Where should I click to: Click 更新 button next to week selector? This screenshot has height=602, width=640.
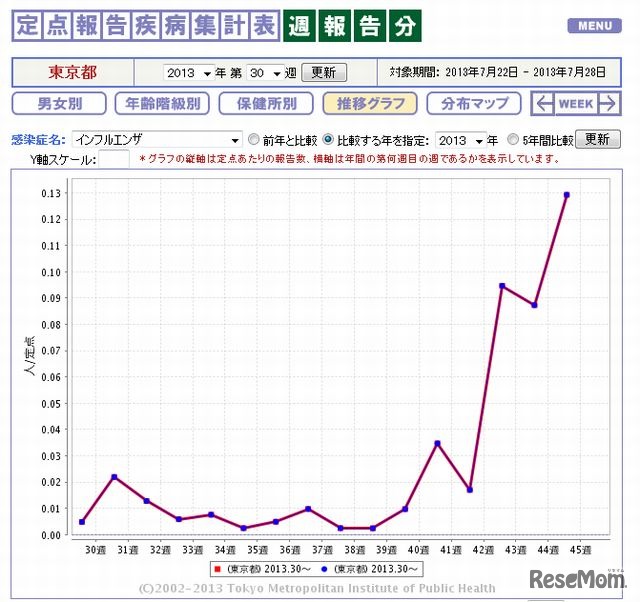324,73
